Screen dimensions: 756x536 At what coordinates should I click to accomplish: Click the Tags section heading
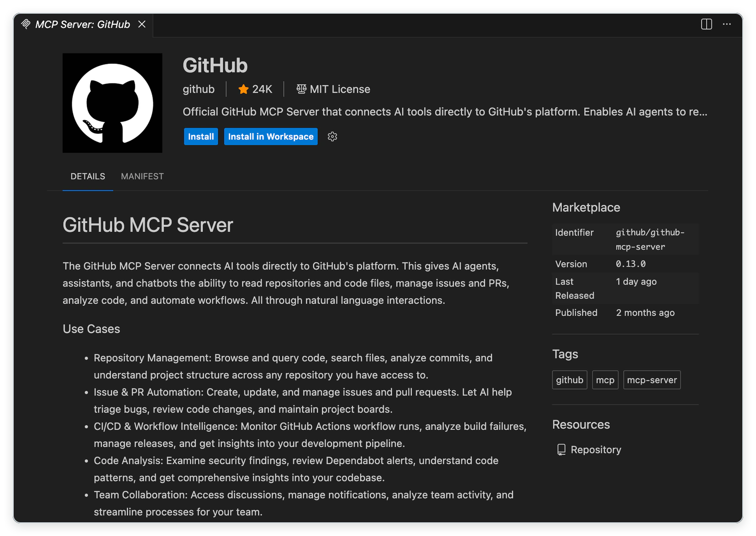coord(565,354)
